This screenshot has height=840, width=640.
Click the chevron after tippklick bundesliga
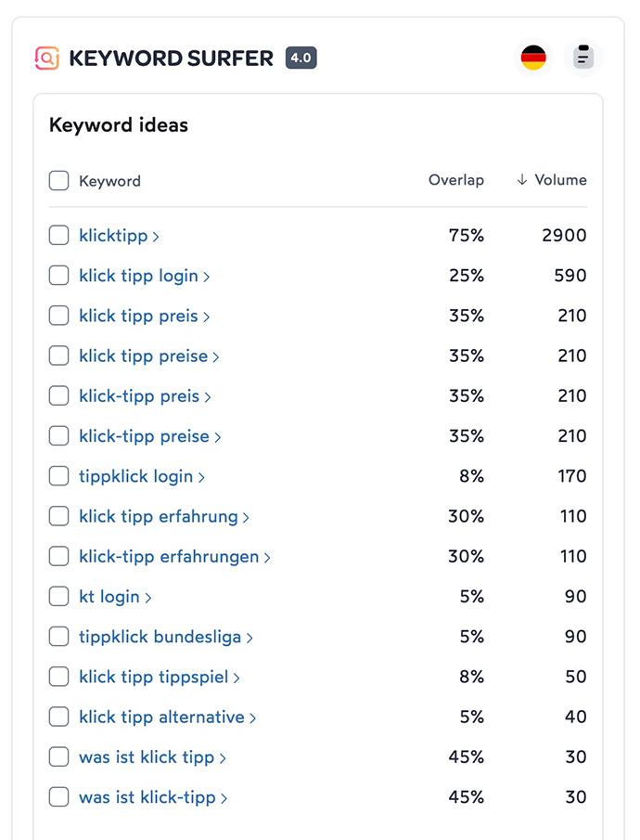click(250, 638)
